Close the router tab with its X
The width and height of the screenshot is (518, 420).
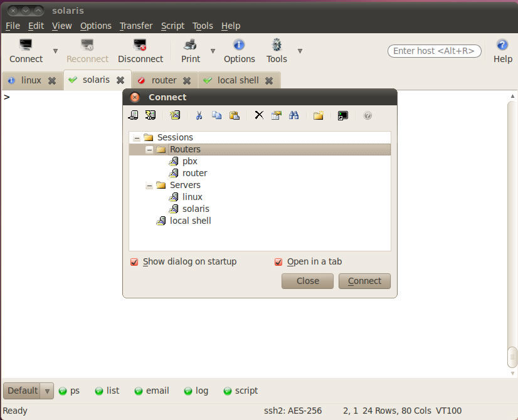[x=187, y=81]
